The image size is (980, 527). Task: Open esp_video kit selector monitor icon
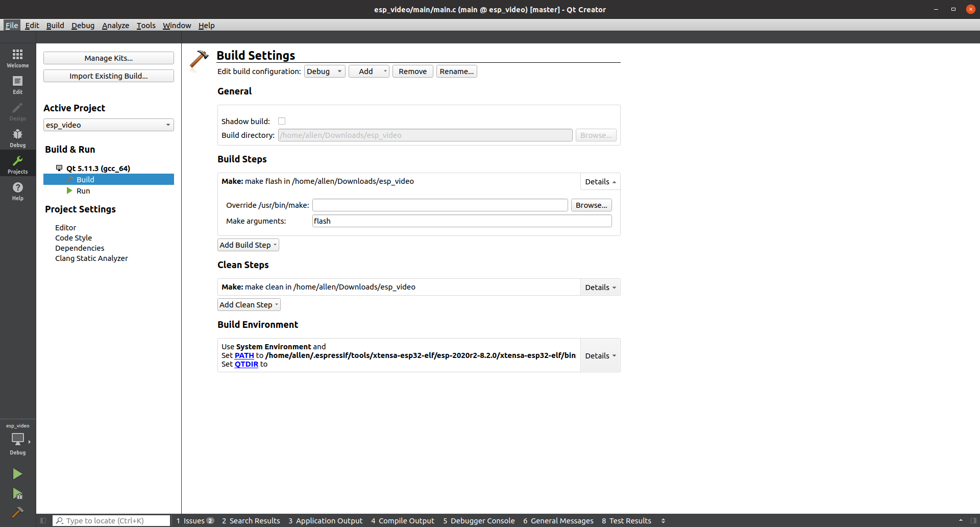pos(17,439)
